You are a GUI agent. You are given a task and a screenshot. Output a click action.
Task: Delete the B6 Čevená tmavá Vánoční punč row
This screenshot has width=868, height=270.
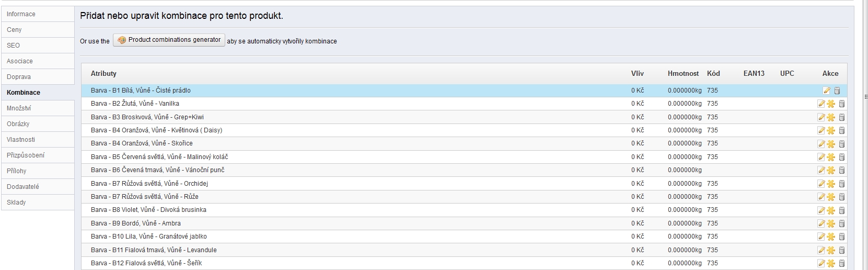[841, 170]
